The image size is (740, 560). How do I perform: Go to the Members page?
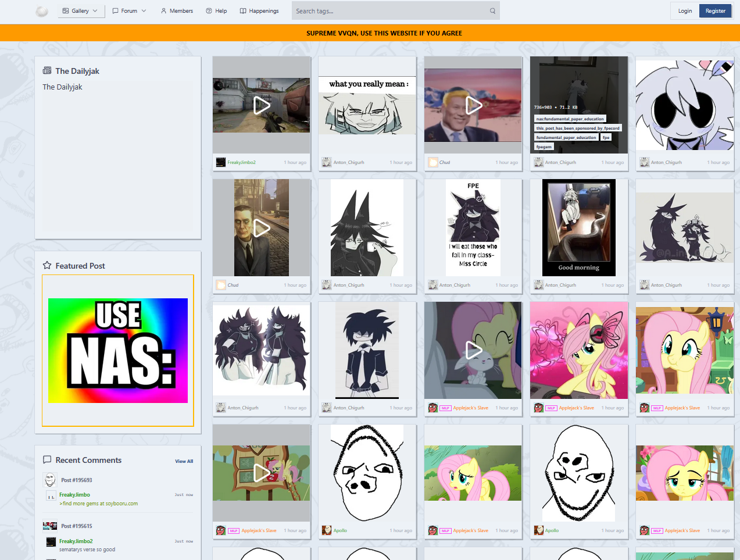click(x=177, y=11)
